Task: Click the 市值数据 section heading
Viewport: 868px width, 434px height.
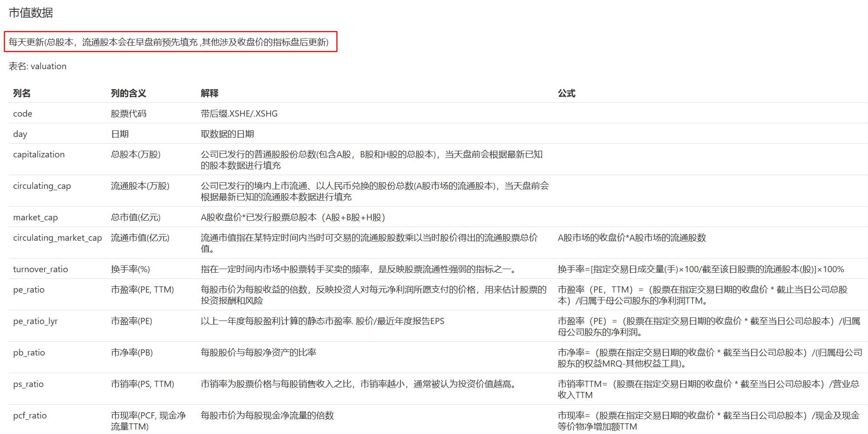Action: click(x=31, y=13)
